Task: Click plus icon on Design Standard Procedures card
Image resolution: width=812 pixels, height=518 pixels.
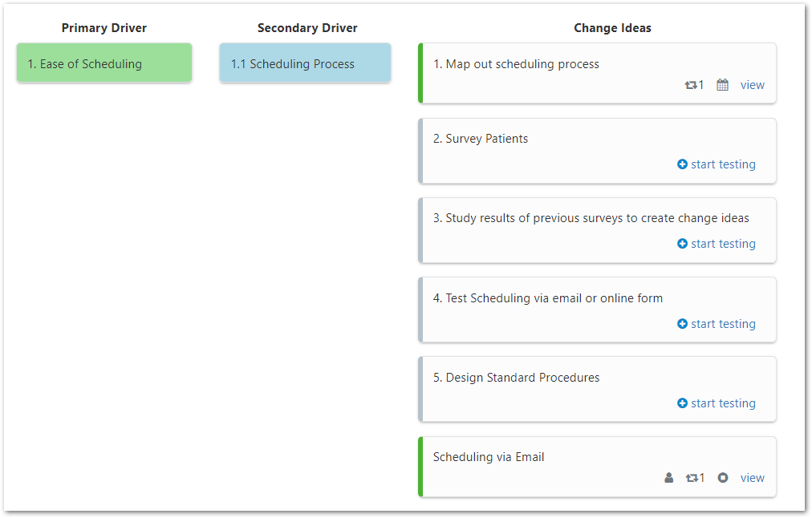Action: (683, 403)
